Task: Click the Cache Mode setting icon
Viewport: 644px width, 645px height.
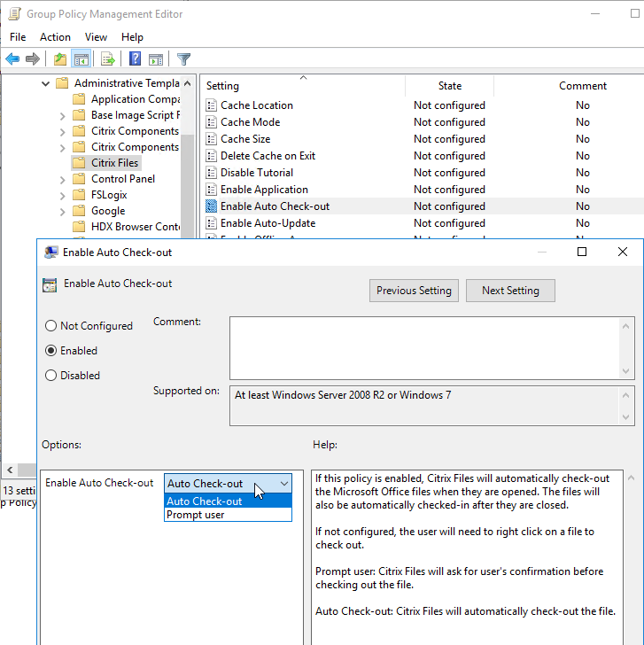Action: click(x=211, y=122)
